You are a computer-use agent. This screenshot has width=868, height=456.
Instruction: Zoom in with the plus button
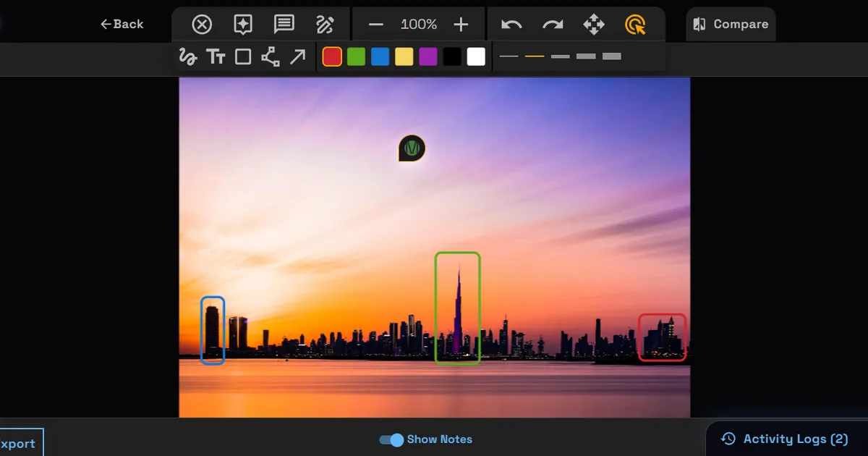click(x=461, y=25)
